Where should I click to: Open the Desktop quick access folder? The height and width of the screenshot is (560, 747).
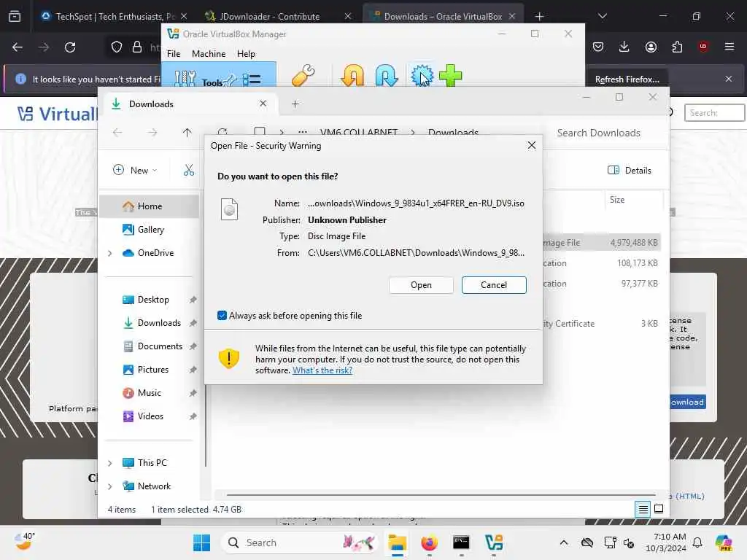coord(153,300)
